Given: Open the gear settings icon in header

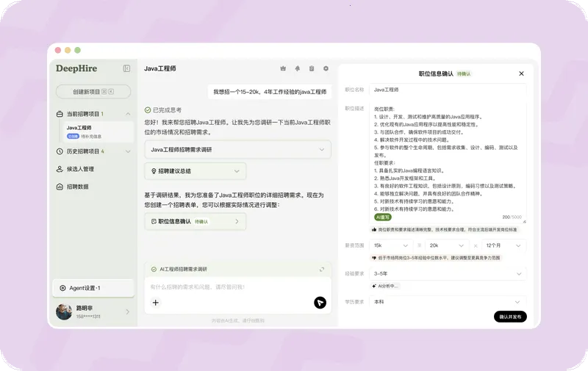Looking at the screenshot, I should tap(326, 68).
